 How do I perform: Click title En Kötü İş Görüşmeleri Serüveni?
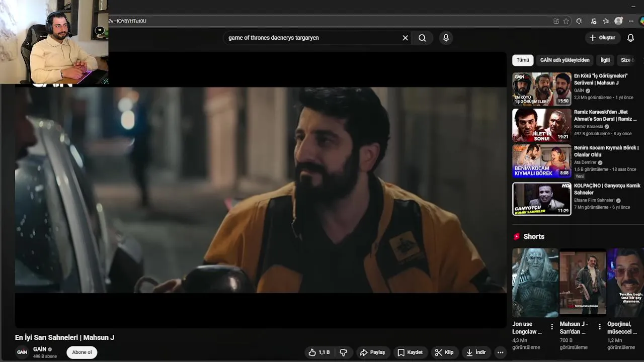pyautogui.click(x=601, y=79)
